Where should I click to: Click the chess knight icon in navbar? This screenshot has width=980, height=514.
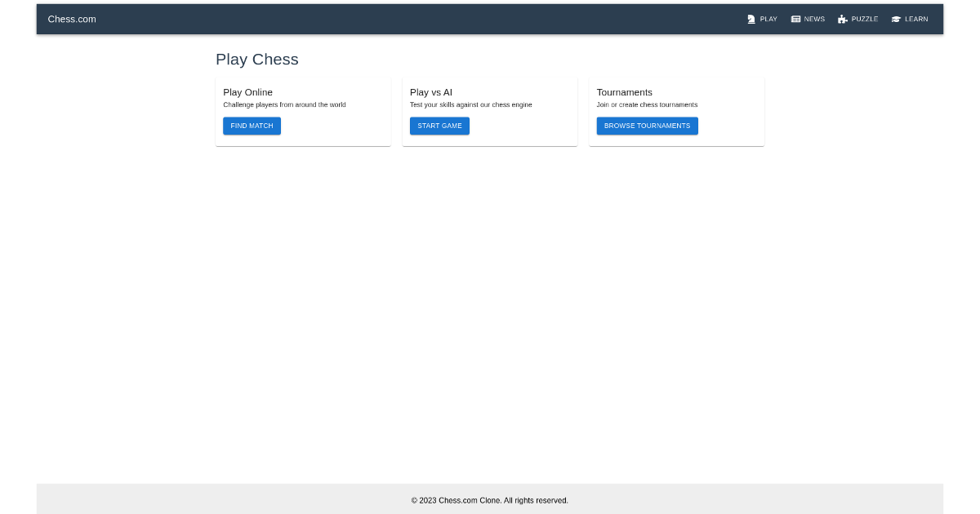point(751,19)
